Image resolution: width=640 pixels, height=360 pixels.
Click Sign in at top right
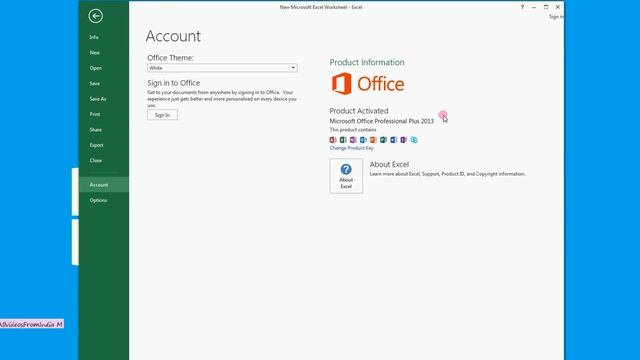pyautogui.click(x=556, y=17)
